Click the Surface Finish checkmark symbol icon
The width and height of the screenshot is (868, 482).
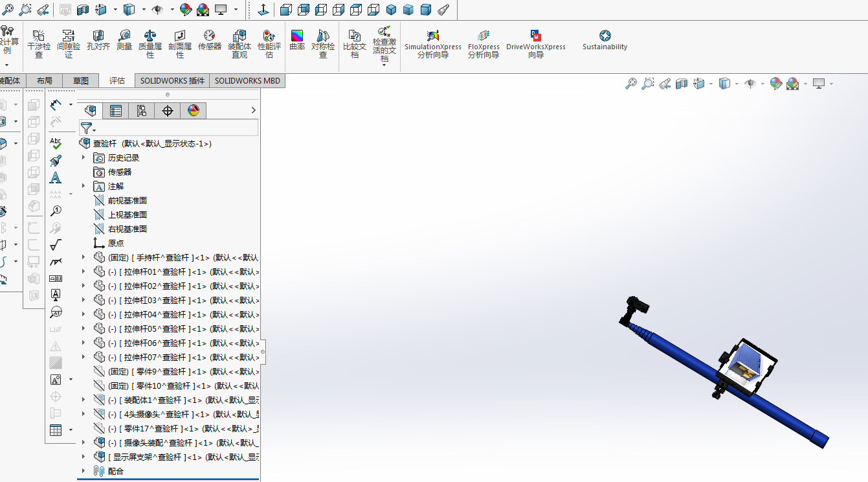pos(56,244)
